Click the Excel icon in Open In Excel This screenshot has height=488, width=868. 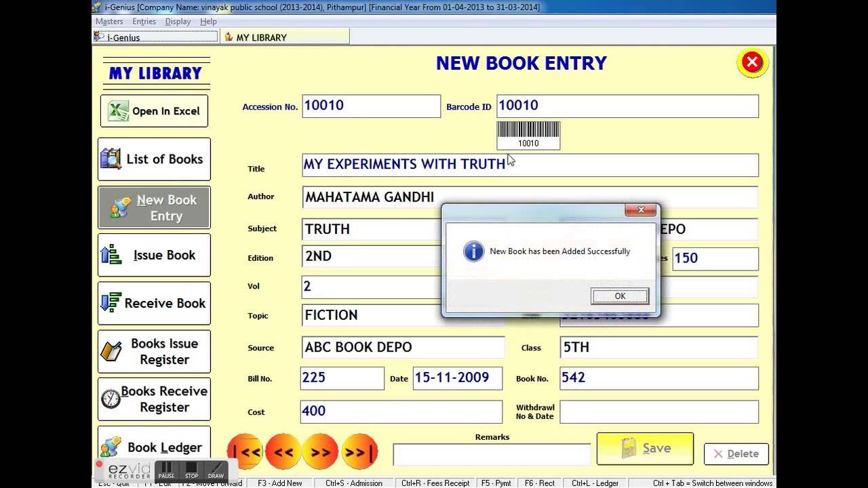point(118,111)
